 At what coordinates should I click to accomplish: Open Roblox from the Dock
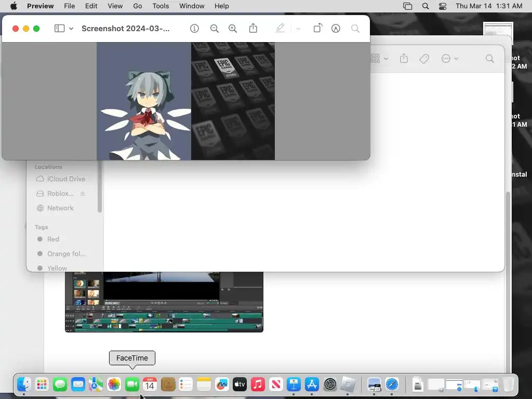click(348, 384)
